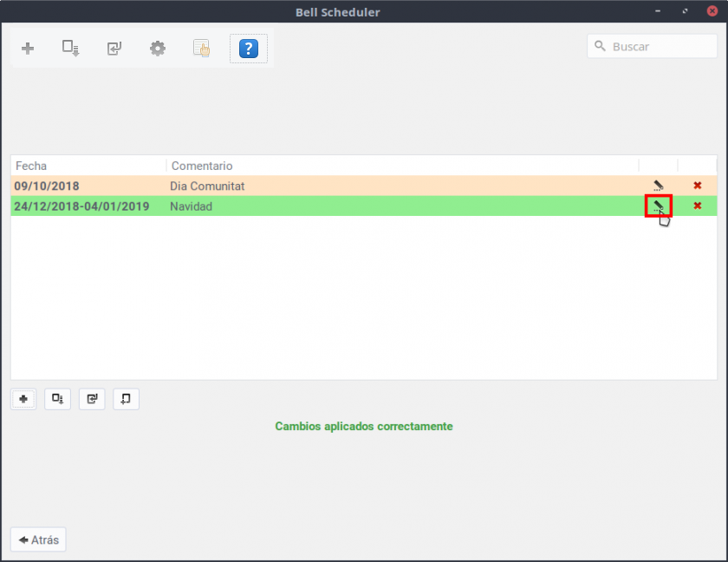Sort the list by the Fecha column header
Screen dimensions: 728x562
click(x=87, y=166)
